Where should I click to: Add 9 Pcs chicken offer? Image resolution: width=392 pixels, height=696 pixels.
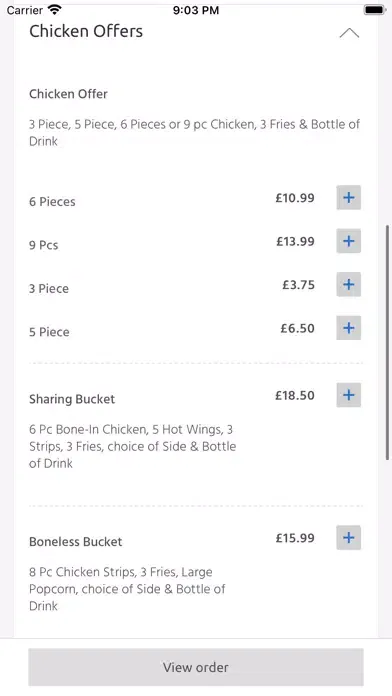[x=348, y=241]
